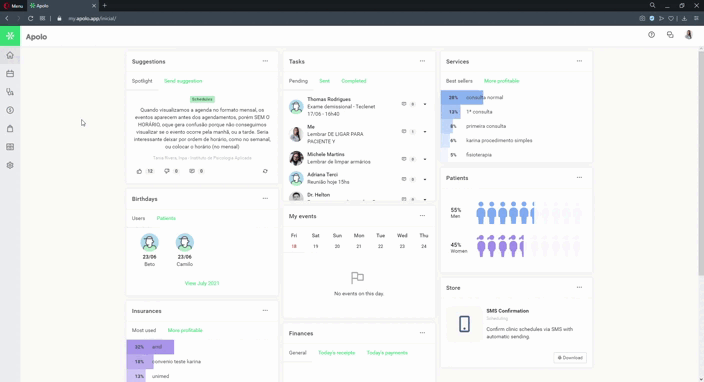Open the calendar icon in the sidebar
Image resolution: width=704 pixels, height=382 pixels.
(10, 74)
